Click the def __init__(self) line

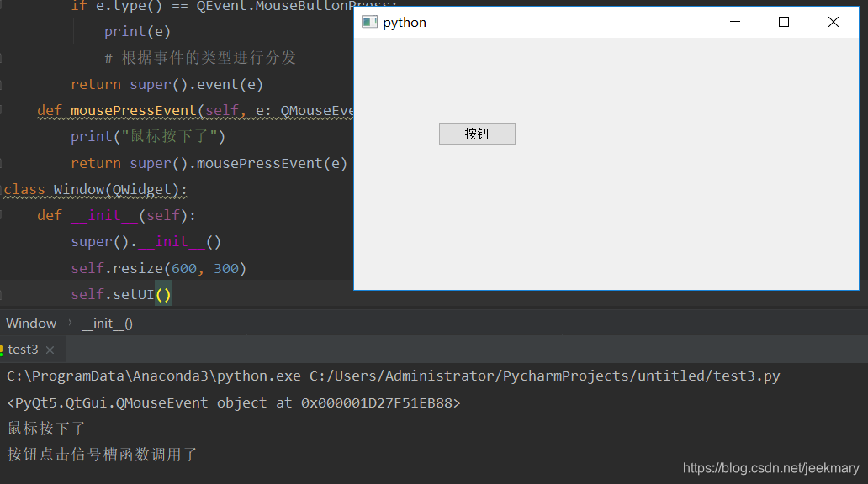[116, 215]
